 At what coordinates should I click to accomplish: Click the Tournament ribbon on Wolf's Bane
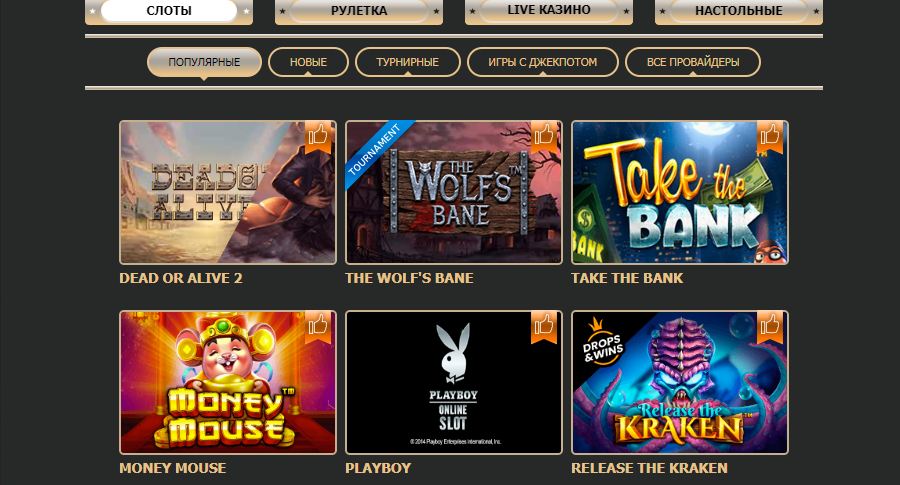click(378, 150)
